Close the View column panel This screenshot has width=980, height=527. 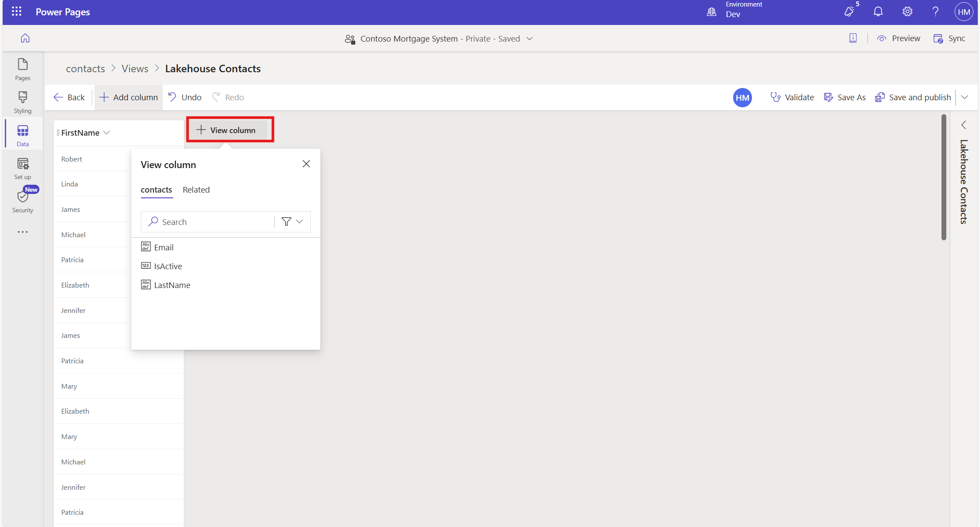[x=306, y=164]
